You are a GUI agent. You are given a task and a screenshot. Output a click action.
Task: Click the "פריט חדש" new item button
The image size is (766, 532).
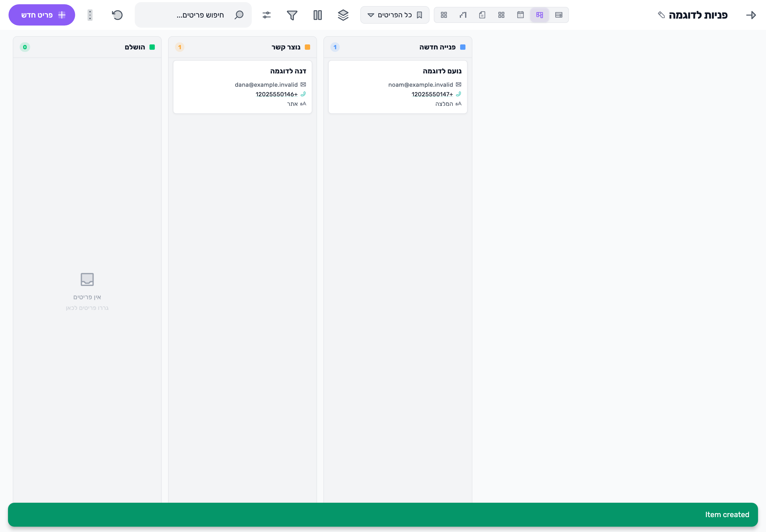point(42,15)
